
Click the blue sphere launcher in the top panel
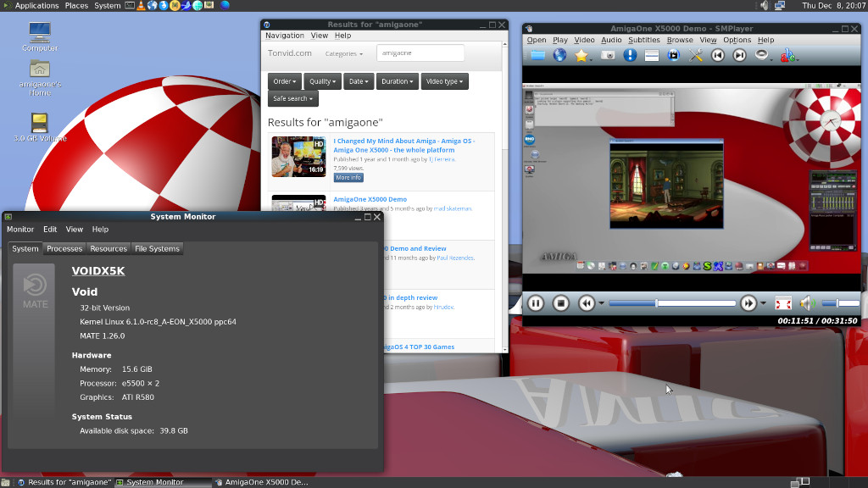point(225,6)
